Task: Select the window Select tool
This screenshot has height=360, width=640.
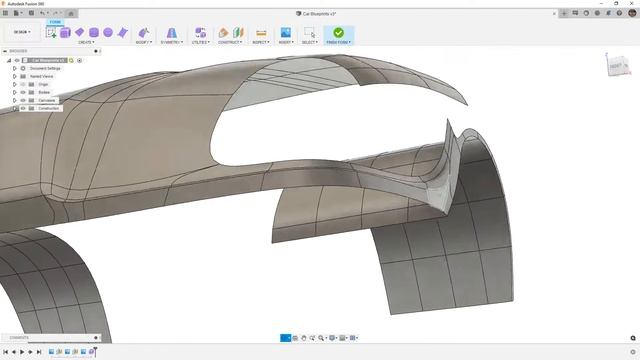Action: 310,33
